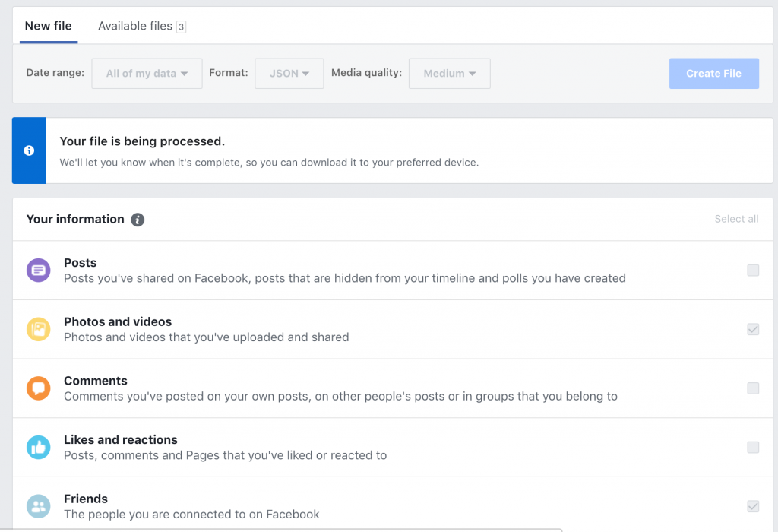This screenshot has width=778, height=532.
Task: Click the Create File button
Action: [714, 74]
